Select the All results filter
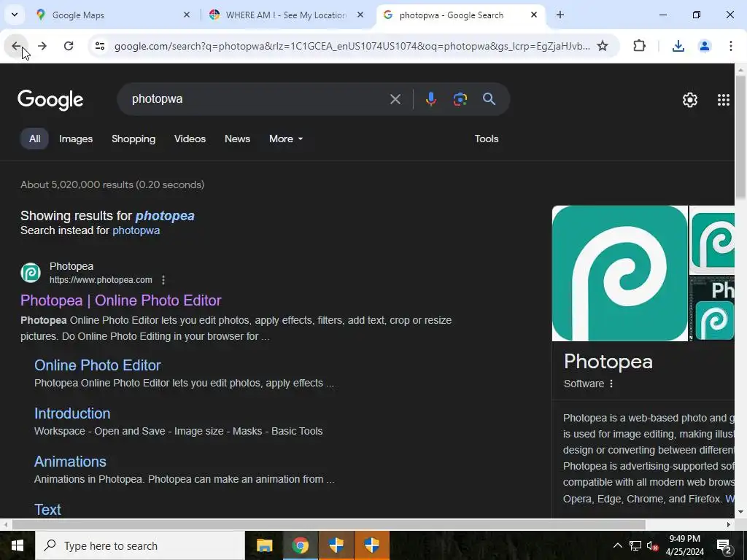 click(34, 139)
